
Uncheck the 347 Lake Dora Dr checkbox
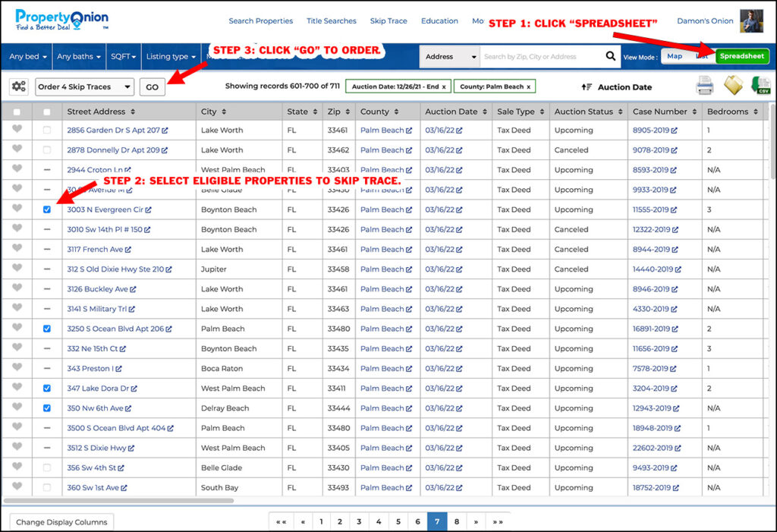click(46, 388)
